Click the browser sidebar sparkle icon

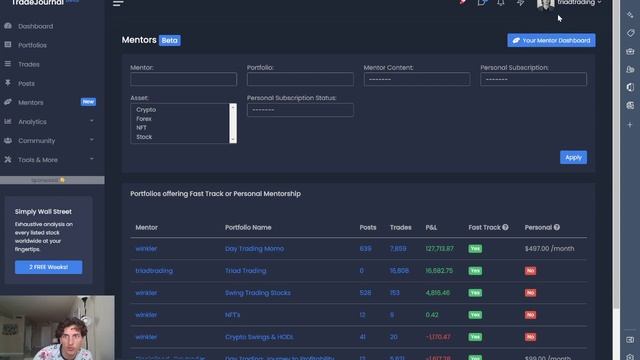(x=630, y=15)
